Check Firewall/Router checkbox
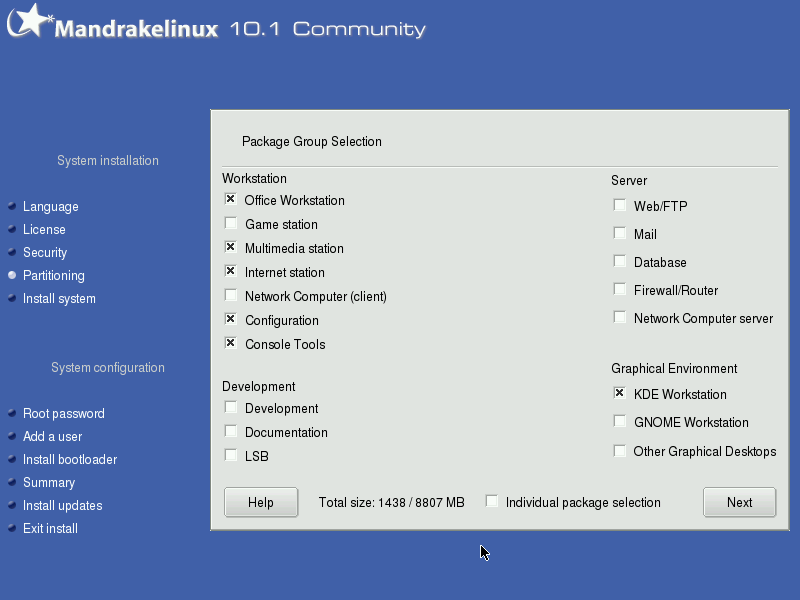Screen dimensions: 800x600 pos(619,289)
